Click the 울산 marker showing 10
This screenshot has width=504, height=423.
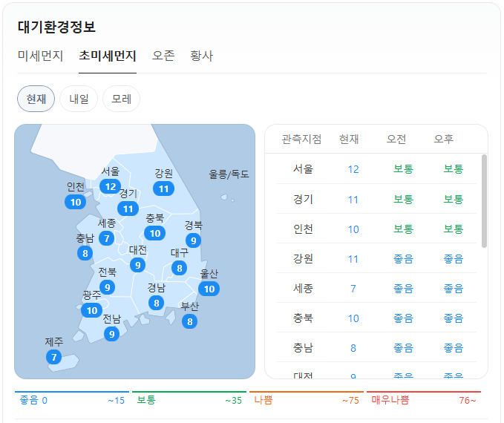pyautogui.click(x=209, y=289)
